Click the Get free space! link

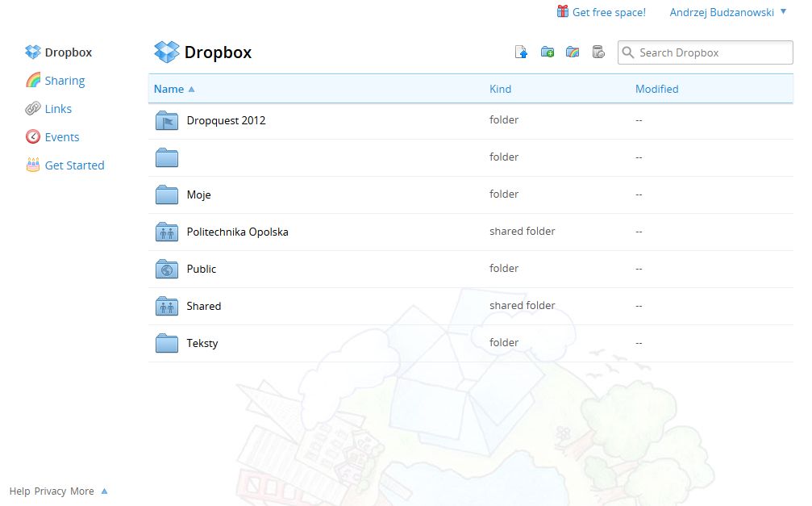tap(608, 12)
